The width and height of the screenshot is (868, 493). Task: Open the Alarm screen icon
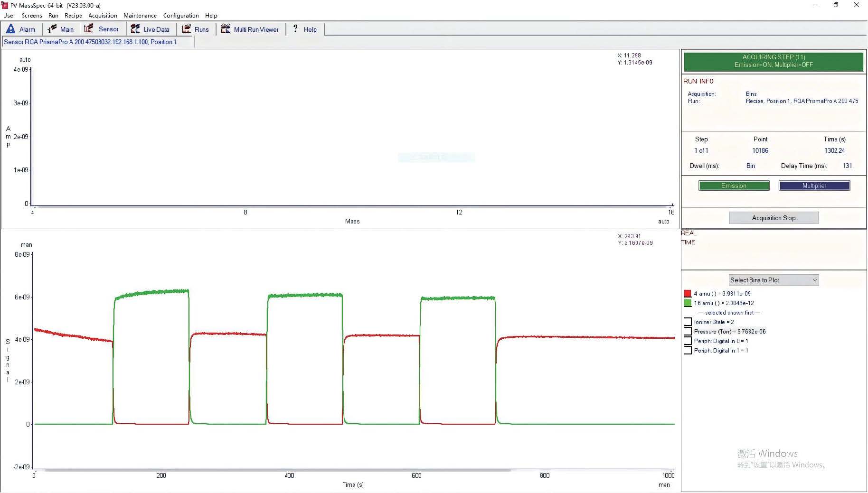coord(10,29)
